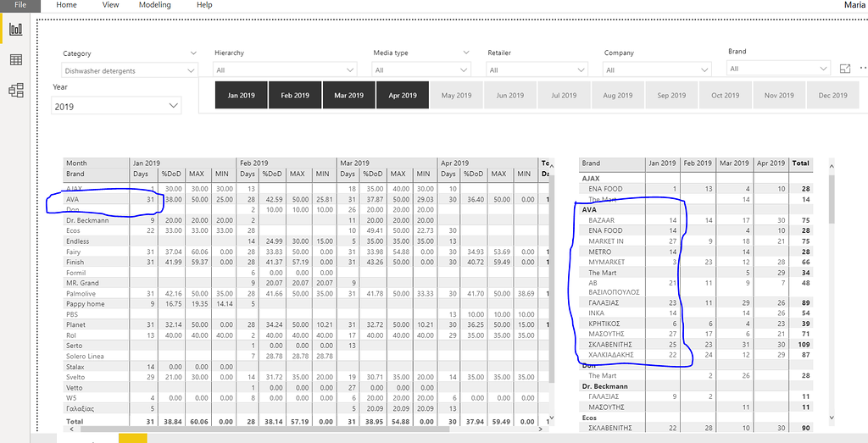Viewport: 868px width, 443px height.
Task: Switch to the Modeling ribbon tab
Action: point(155,5)
